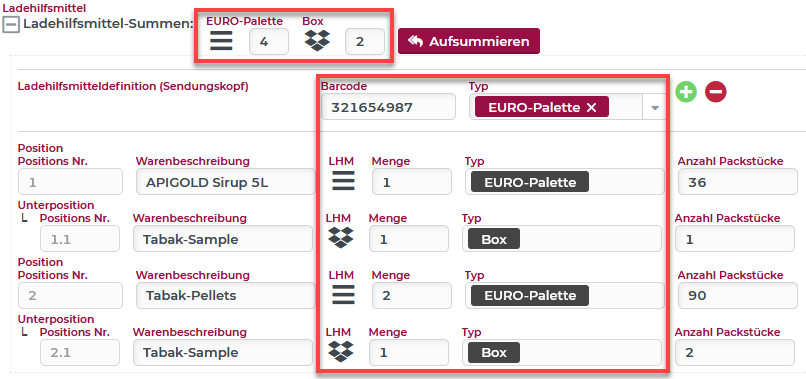Focus the Barcode field containing 321654987
The height and width of the screenshot is (379, 806).
tap(388, 107)
